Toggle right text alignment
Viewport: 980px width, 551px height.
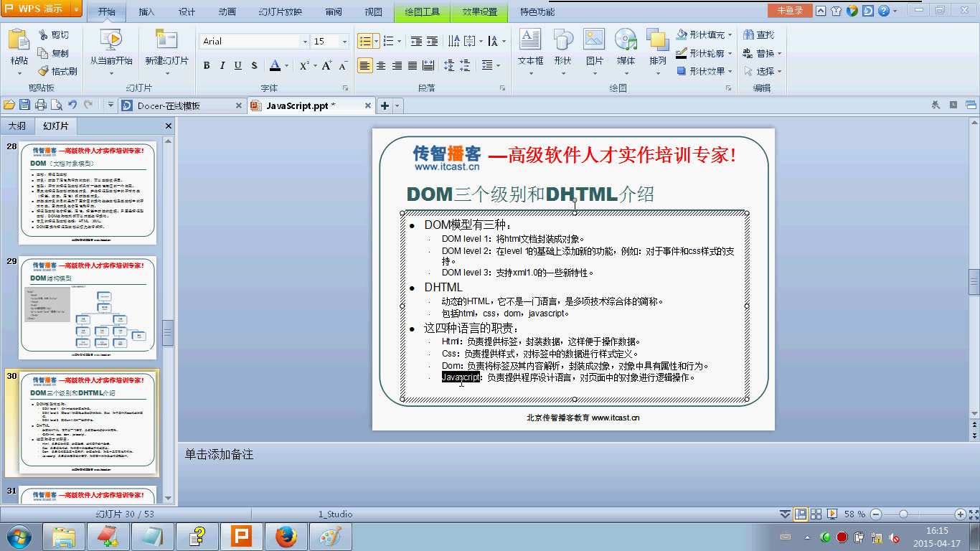click(397, 65)
